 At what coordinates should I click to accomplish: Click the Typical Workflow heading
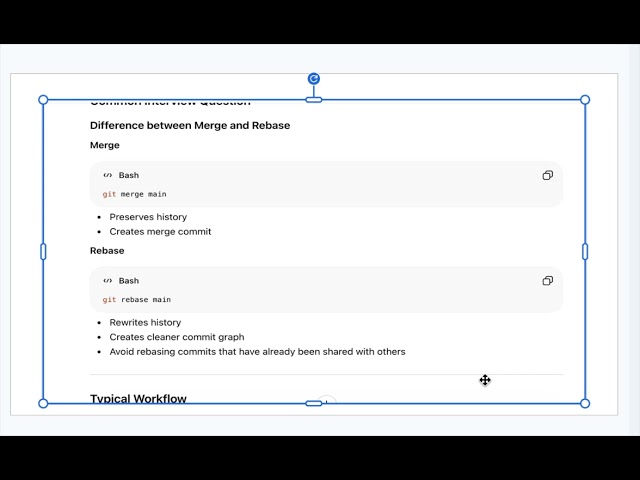coord(138,398)
